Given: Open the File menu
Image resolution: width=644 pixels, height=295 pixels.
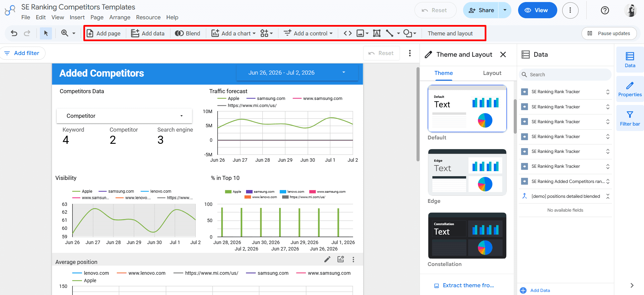Looking at the screenshot, I should pos(26,17).
